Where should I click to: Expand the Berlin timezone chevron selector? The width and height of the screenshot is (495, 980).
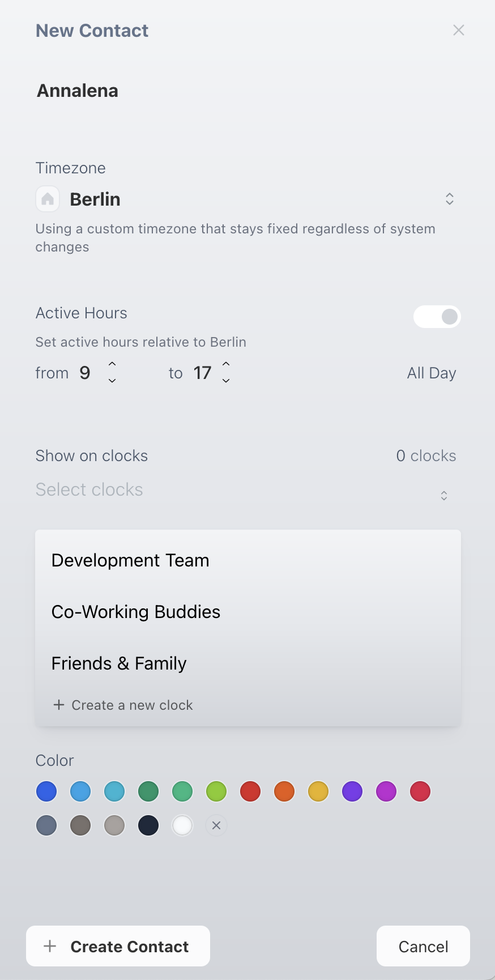[450, 199]
